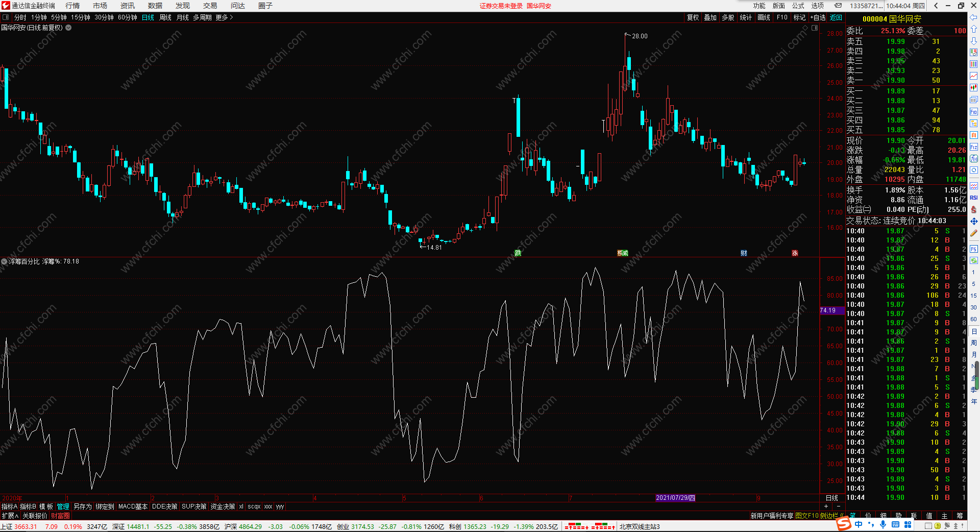Select the 筹 tab in bottom right panel
Viewport: 980px width, 532px height.
point(960,516)
